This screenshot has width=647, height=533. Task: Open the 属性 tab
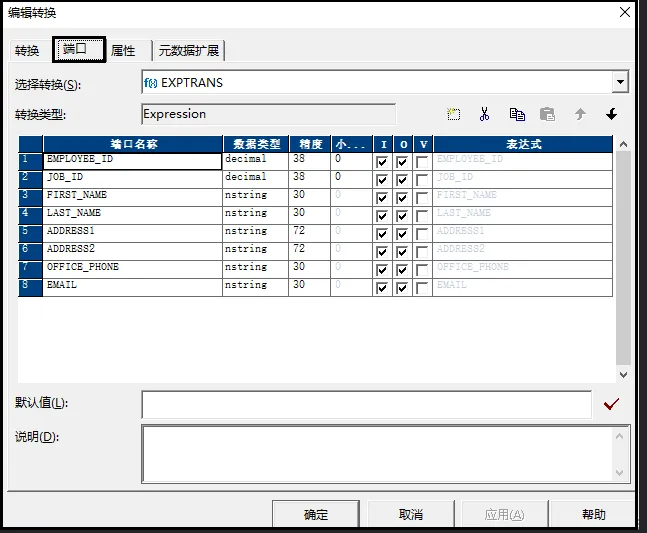[x=123, y=51]
